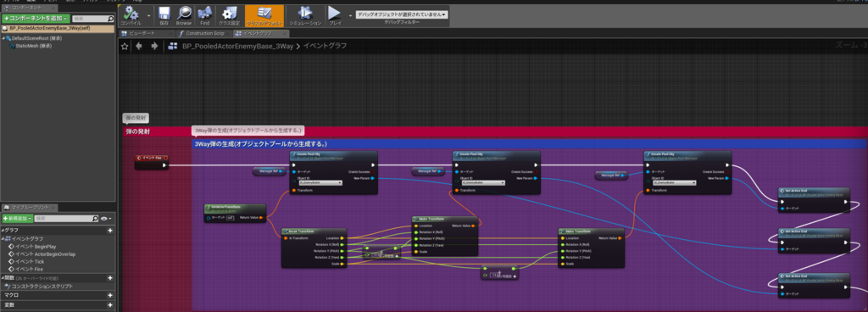Click the マクロ section header
Screen dimensions: 868x312
pyautogui.click(x=58, y=295)
